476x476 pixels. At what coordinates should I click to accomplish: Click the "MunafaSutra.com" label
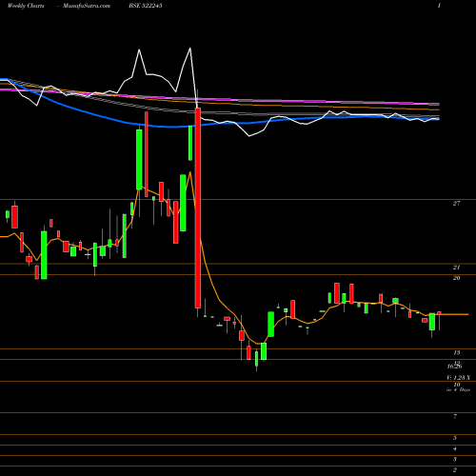point(87,6)
